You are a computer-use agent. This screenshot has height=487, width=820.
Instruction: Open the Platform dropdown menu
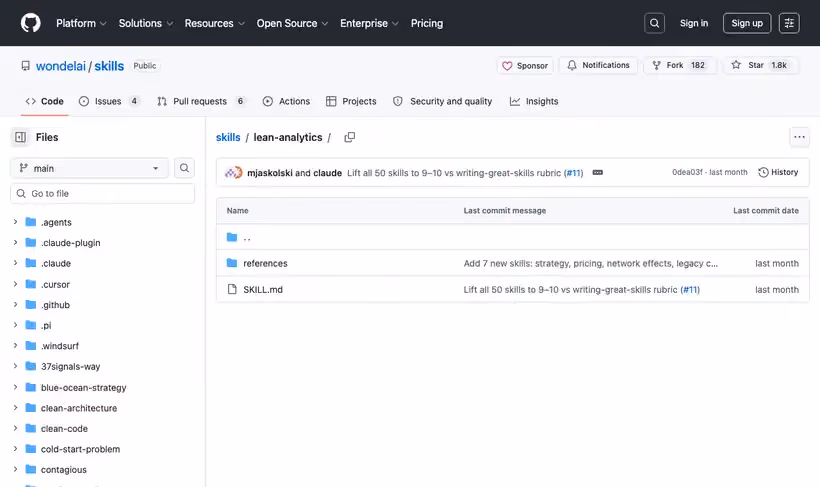point(81,23)
